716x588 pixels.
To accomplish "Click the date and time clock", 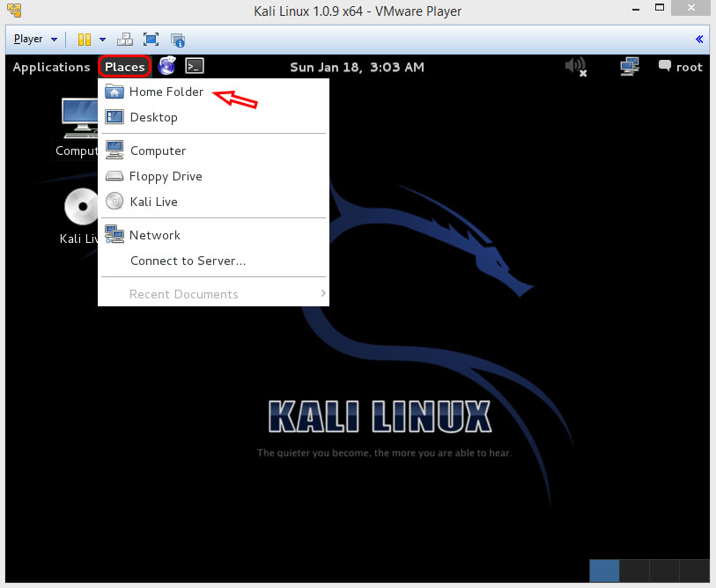I will [x=357, y=68].
